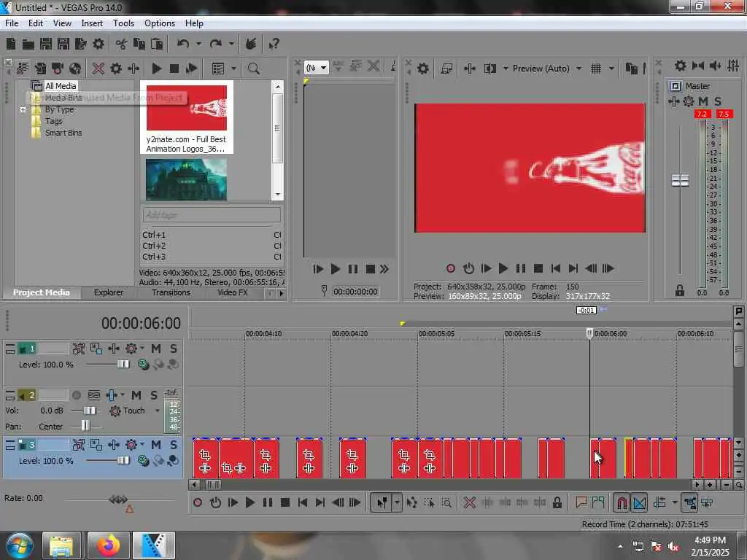Create a new project with the New icon
Screen dimensions: 747x560
(11, 44)
